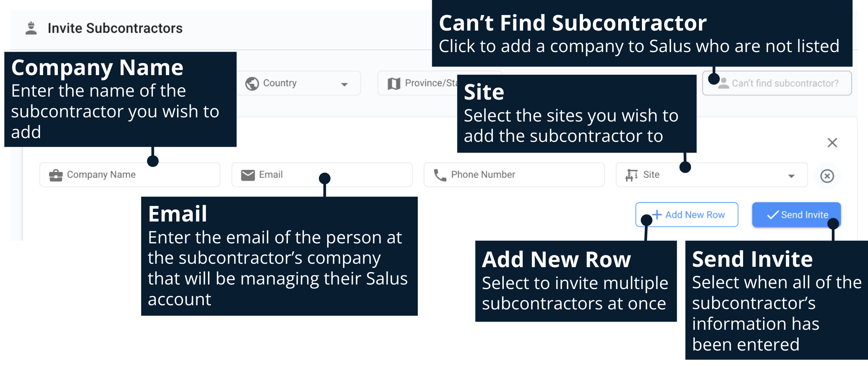This screenshot has width=868, height=366.
Task: Click the envelope icon in Email field
Action: coord(248,175)
